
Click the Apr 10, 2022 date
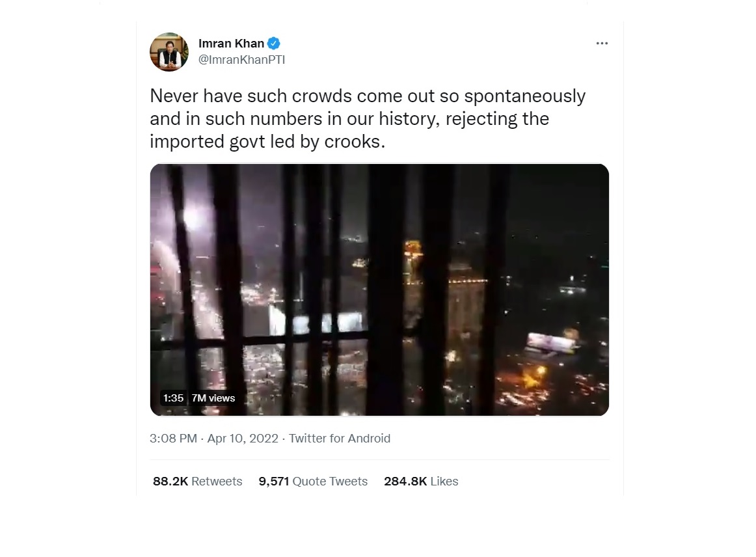pos(243,439)
